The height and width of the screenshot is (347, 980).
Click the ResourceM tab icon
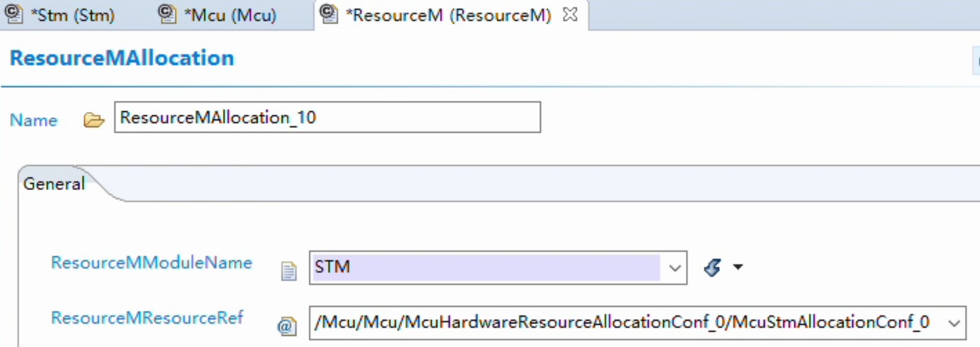point(328,14)
